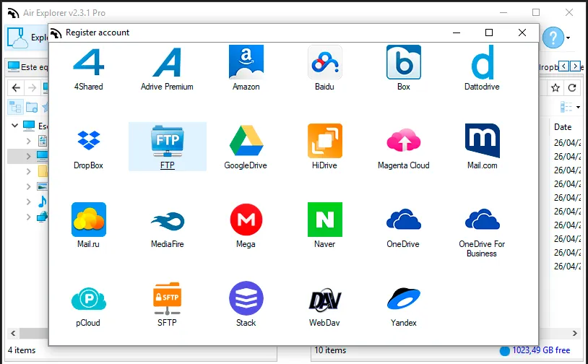
Task: Sort by the Date column header
Action: pos(563,127)
